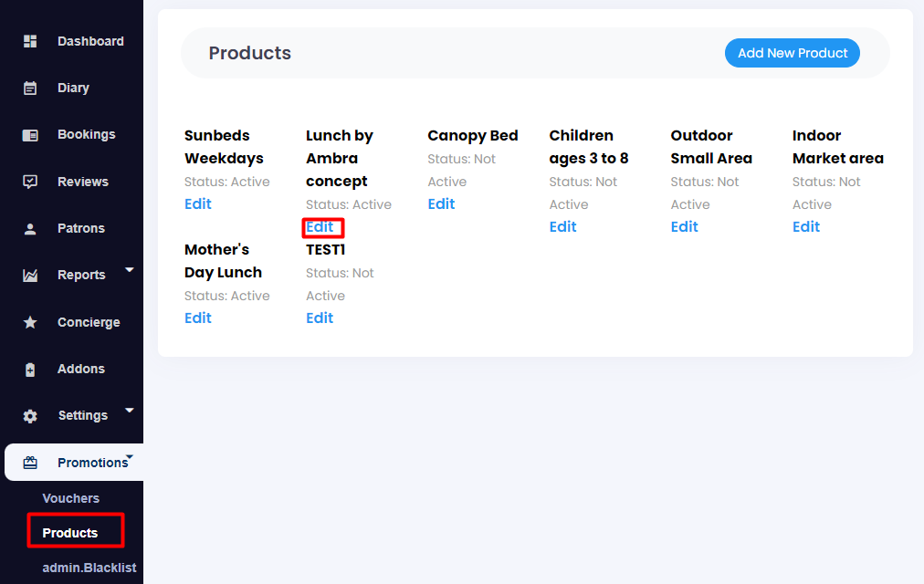Screen dimensions: 924x584
Task: Edit Lunch by Ambra concept product
Action: click(320, 226)
